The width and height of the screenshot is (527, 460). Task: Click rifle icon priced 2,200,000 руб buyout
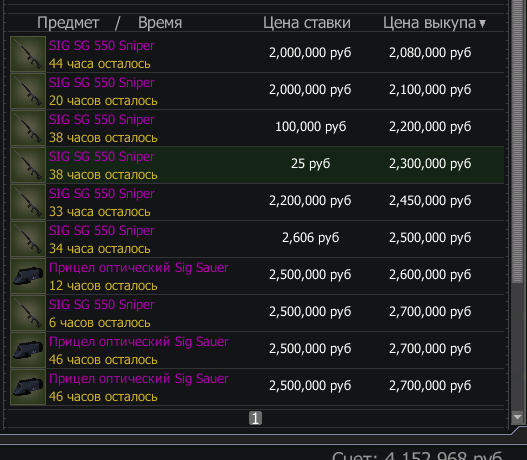[x=28, y=128]
